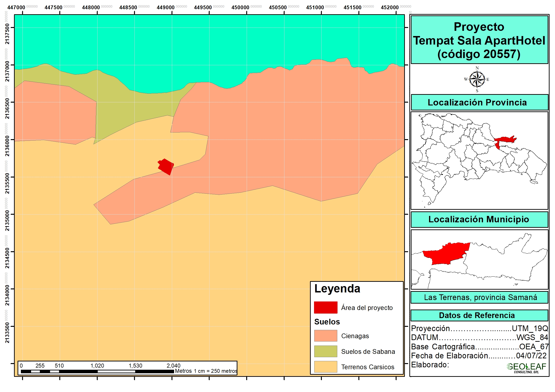Image resolution: width=555 pixels, height=392 pixels.
Task: Click the compass rose north arrow icon
Action: pyautogui.click(x=477, y=79)
